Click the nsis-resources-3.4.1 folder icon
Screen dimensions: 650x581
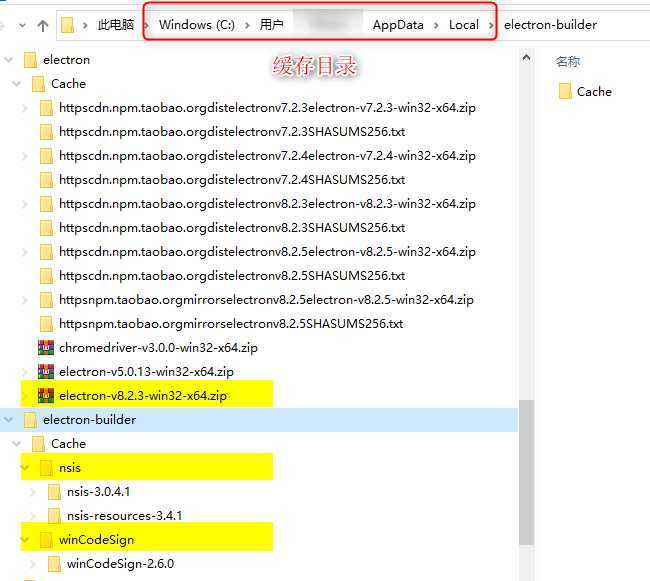[54, 516]
